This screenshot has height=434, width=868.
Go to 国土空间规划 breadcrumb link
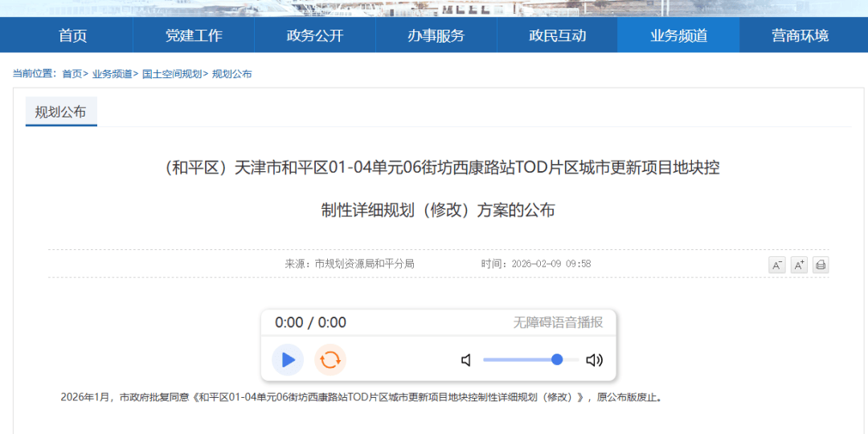172,74
